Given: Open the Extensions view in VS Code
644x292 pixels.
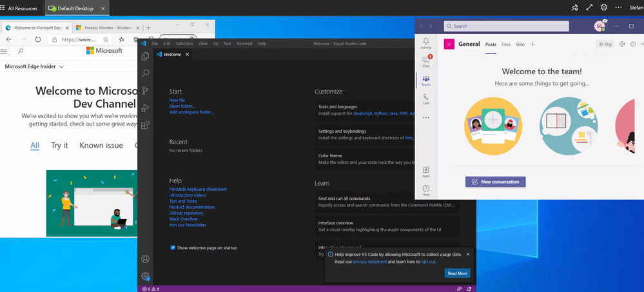Looking at the screenshot, I should (x=145, y=125).
